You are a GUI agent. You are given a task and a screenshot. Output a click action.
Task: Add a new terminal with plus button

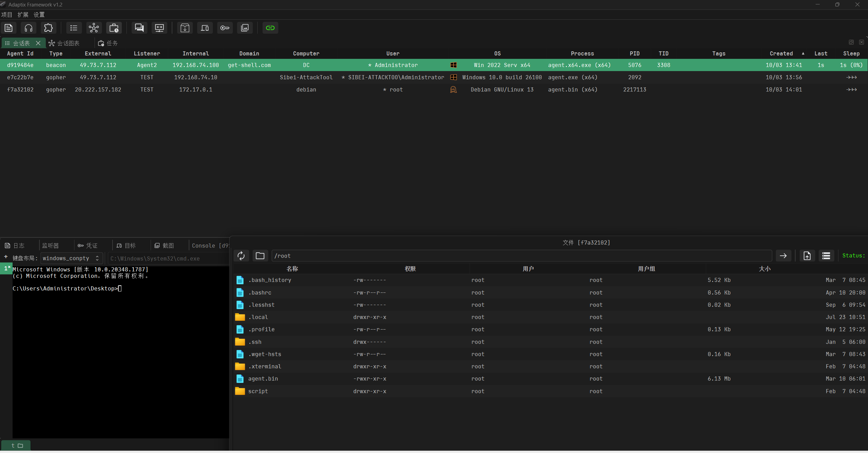6,257
